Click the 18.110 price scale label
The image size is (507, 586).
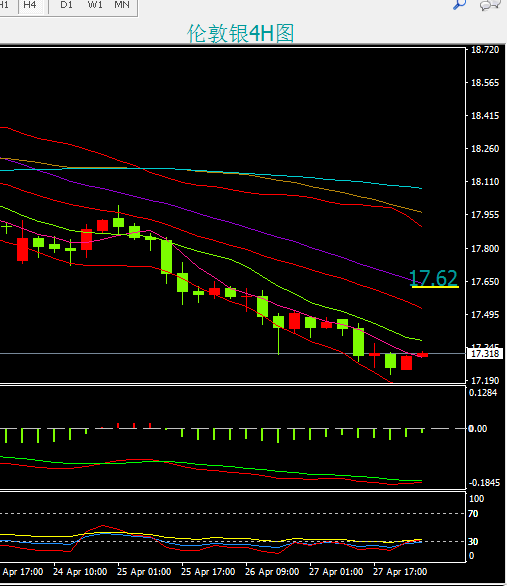click(x=485, y=182)
